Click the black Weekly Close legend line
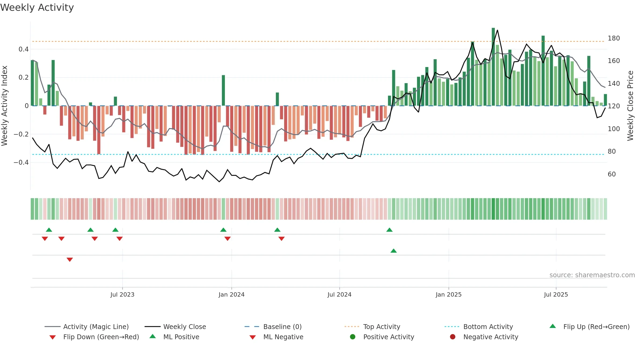This screenshot has height=362, width=644. (x=152, y=327)
